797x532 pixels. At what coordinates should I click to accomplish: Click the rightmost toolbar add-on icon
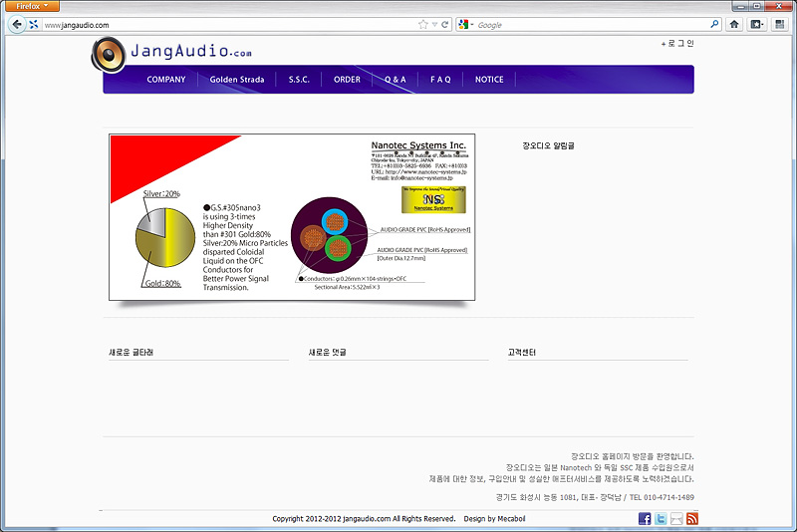click(780, 24)
